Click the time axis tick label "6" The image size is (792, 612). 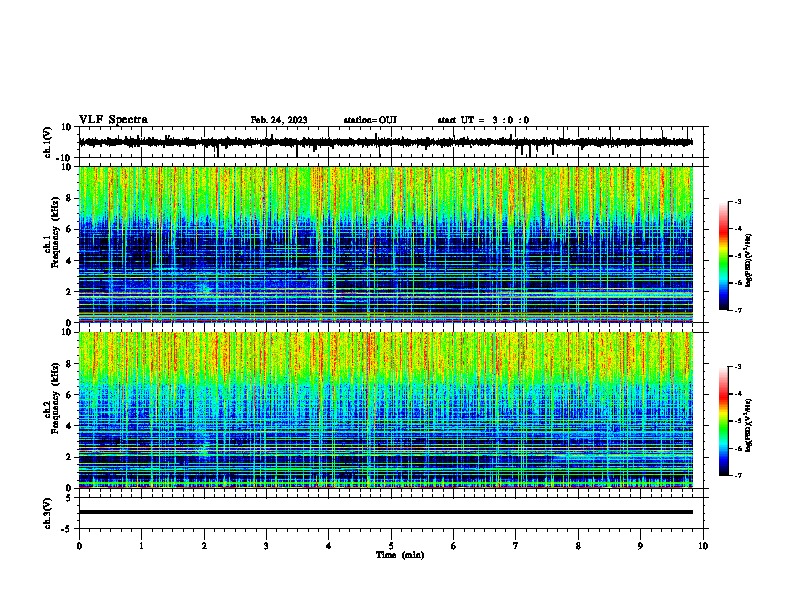pos(454,546)
